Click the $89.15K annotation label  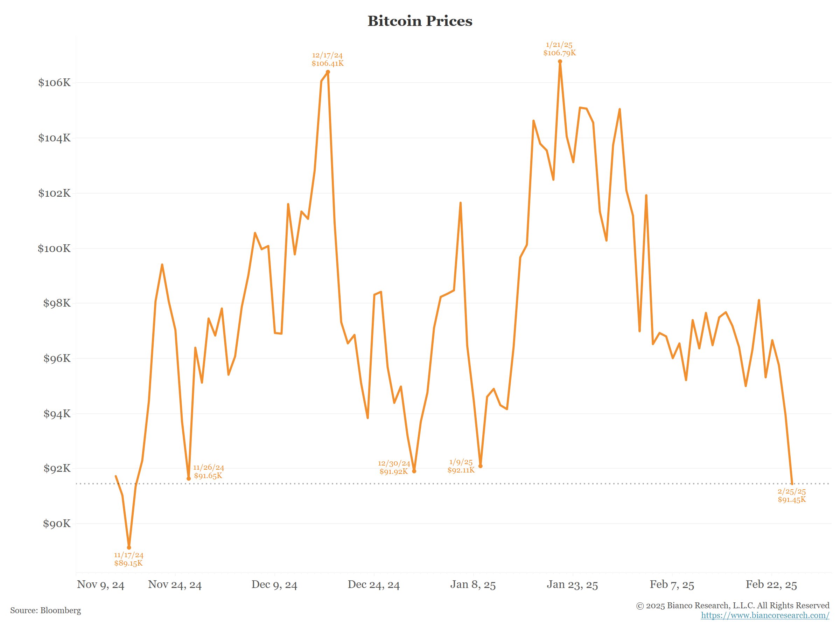128,563
